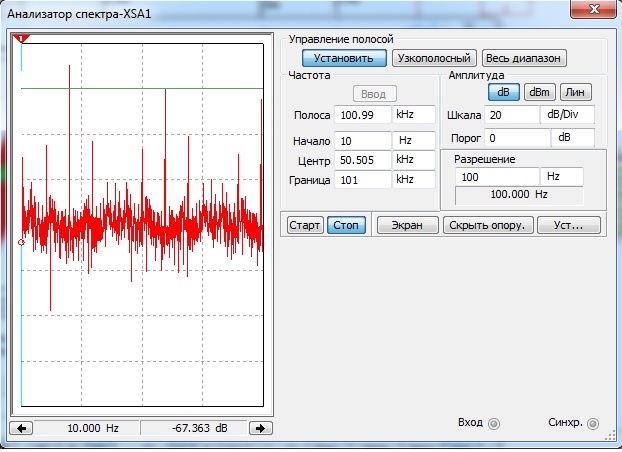The height and width of the screenshot is (452, 622).
Task: Click the Разрешение value field 100
Action: 497,177
